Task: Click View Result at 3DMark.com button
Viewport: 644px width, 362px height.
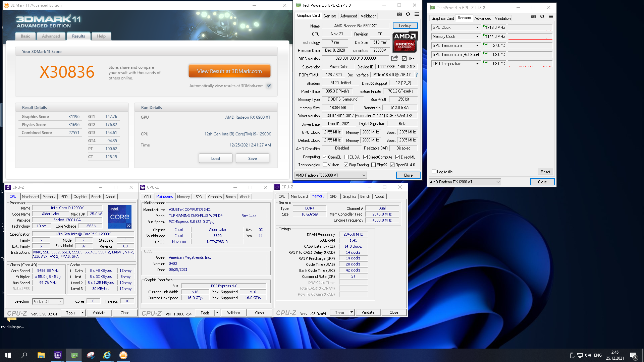Action: point(229,71)
